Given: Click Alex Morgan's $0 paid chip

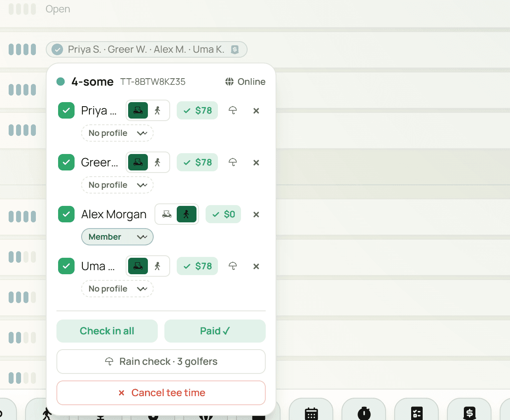Looking at the screenshot, I should (x=223, y=214).
